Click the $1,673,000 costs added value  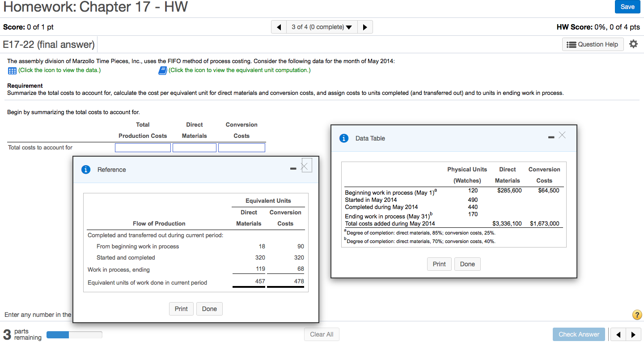[x=544, y=224]
